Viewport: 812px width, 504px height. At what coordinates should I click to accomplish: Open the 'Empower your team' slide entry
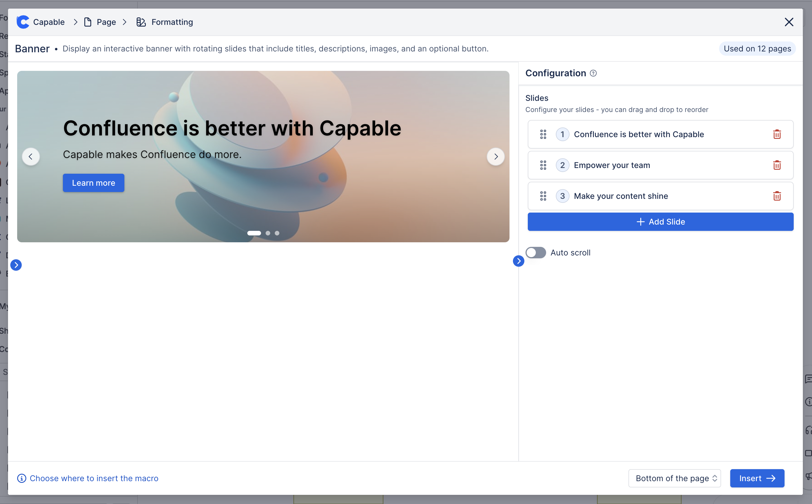[x=612, y=165]
